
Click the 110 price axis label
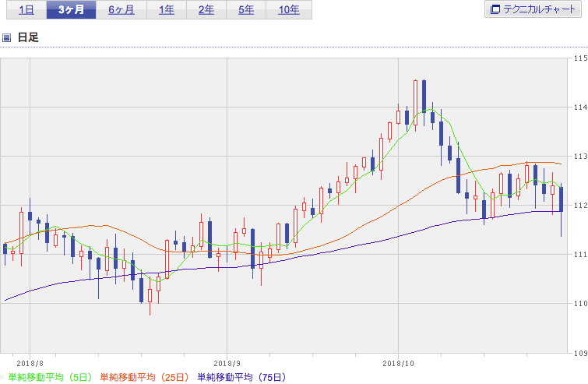580,304
